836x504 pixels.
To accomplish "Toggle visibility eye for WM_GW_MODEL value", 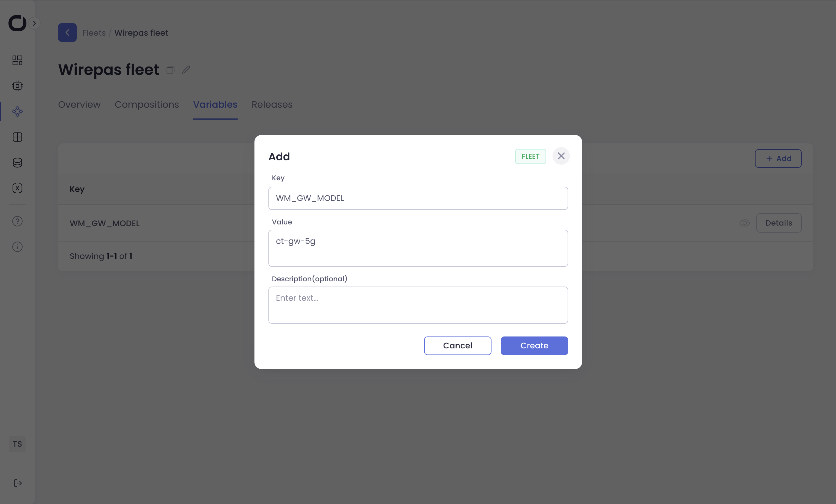I will (744, 223).
